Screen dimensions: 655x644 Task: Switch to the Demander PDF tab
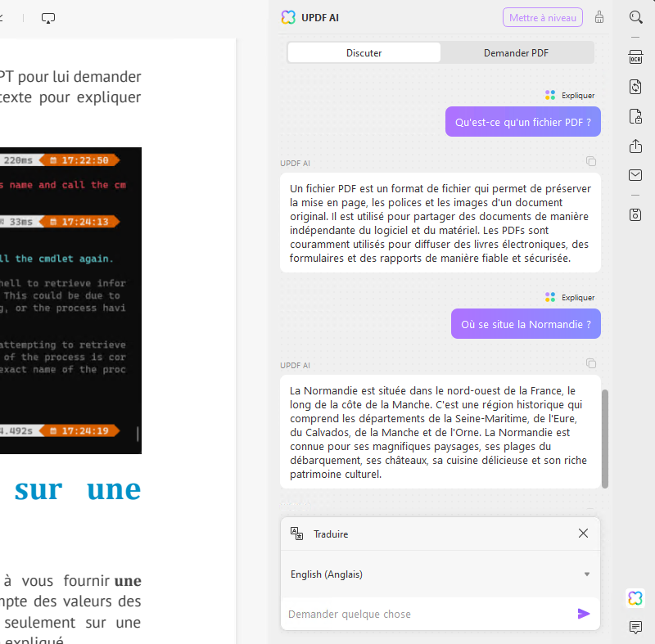point(516,52)
